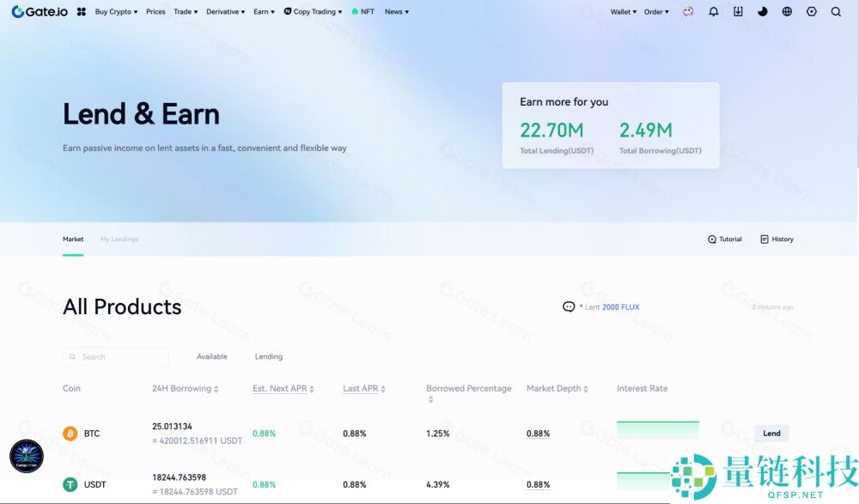Expand the Buy Crypto dropdown

click(x=116, y=12)
